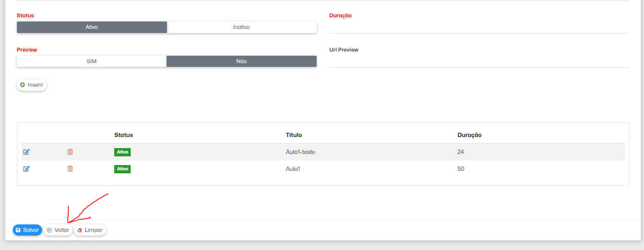Edit the Aula1-teste row
The width and height of the screenshot is (644, 250).
26,152
